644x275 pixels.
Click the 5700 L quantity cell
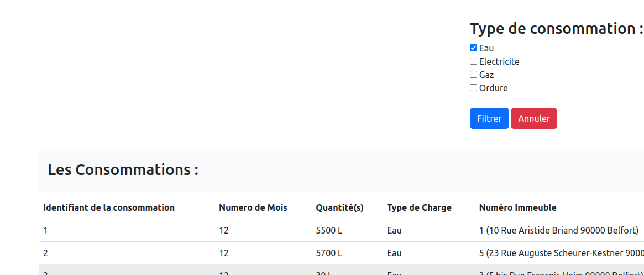(x=329, y=253)
